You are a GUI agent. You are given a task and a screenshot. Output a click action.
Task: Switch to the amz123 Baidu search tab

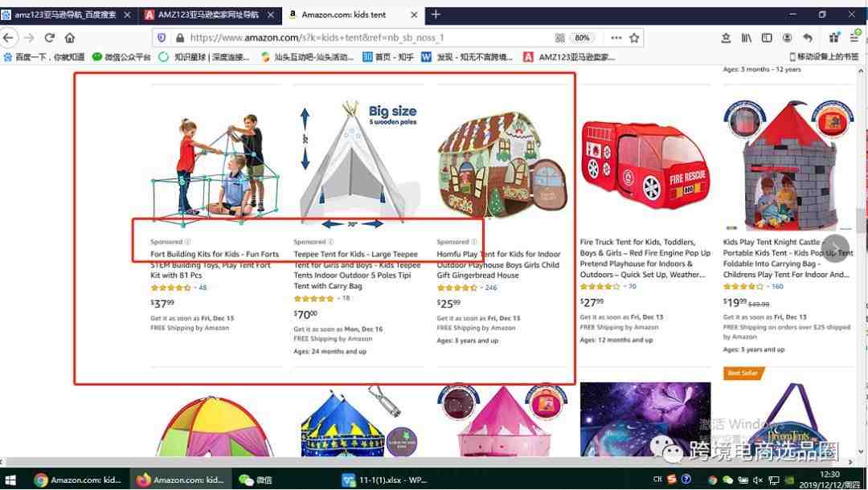[67, 15]
